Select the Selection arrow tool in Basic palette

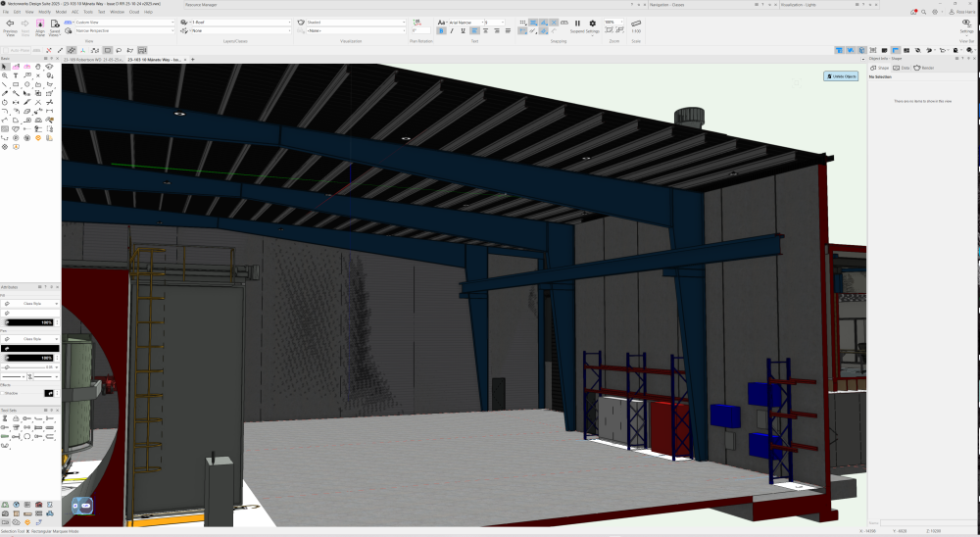pyautogui.click(x=5, y=67)
